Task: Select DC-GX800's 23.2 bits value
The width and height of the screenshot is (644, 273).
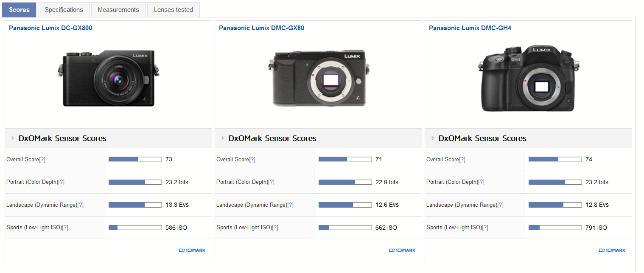Action: [x=177, y=182]
